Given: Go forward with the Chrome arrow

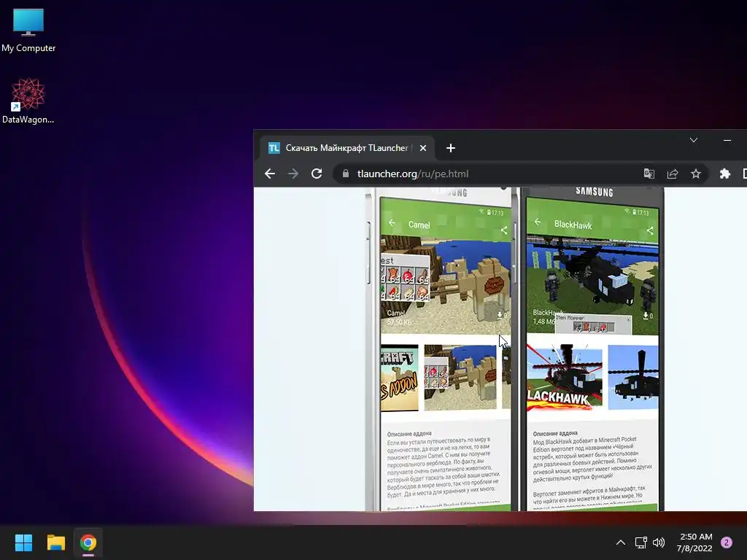Looking at the screenshot, I should [293, 174].
